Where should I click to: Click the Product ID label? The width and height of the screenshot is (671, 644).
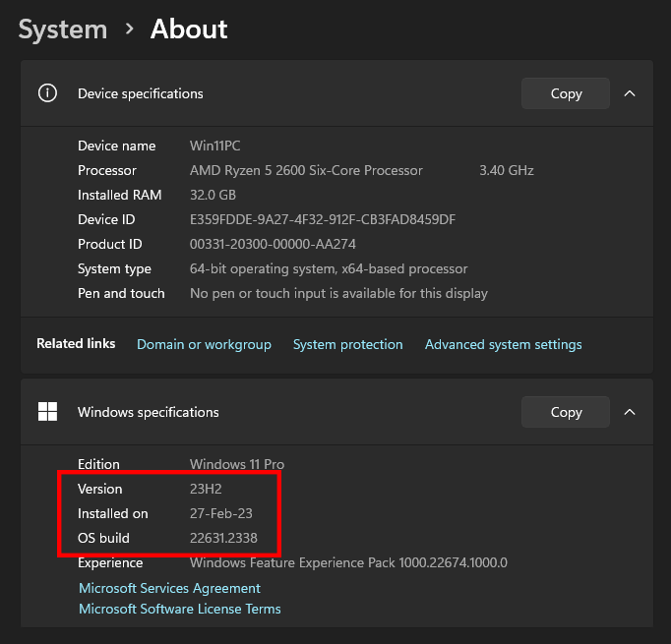[x=109, y=244]
